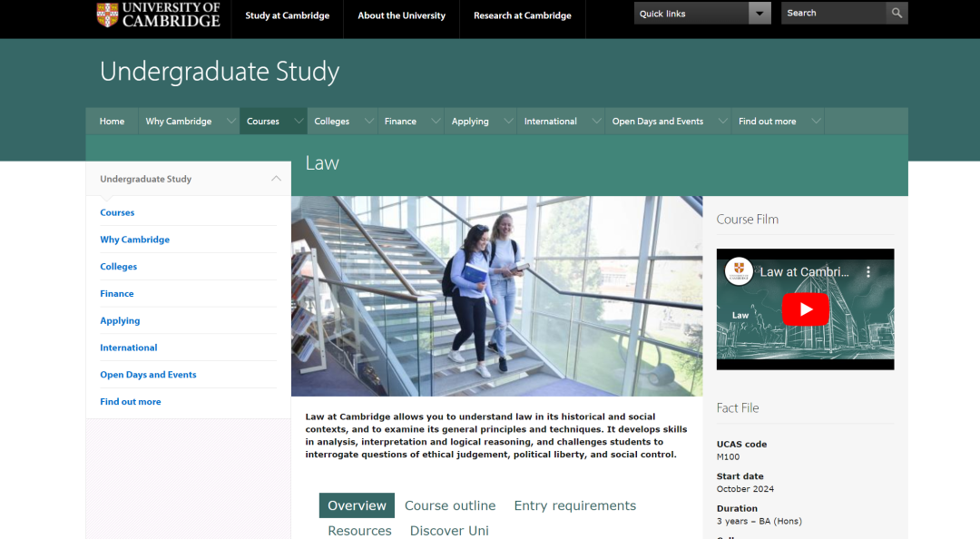
Task: Open Applying sidebar link
Action: pyautogui.click(x=120, y=321)
